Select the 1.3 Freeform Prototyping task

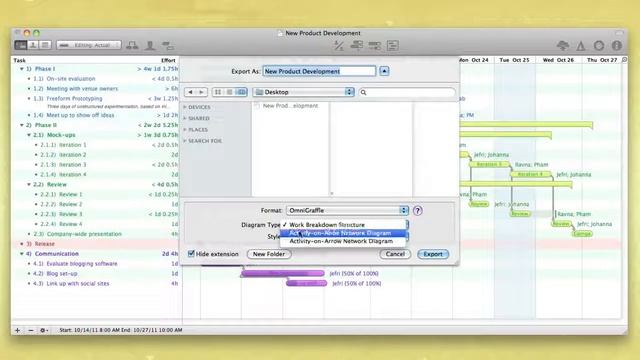click(74, 98)
